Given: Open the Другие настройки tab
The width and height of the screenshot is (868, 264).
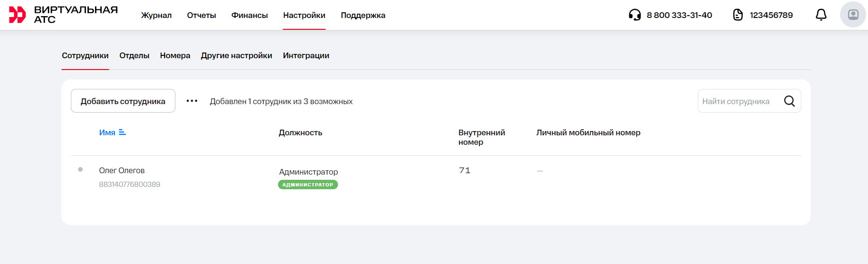Looking at the screenshot, I should (x=236, y=55).
